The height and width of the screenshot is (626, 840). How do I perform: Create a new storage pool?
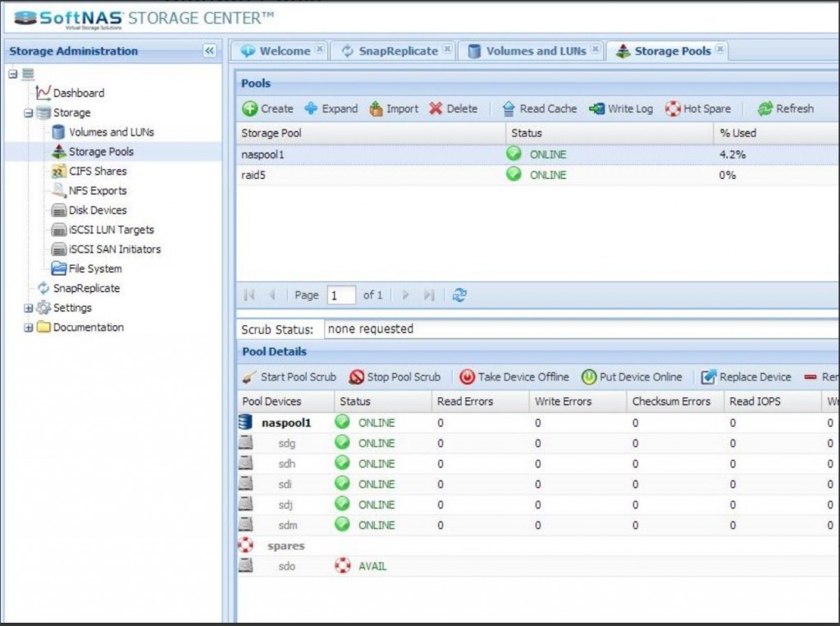tap(268, 109)
